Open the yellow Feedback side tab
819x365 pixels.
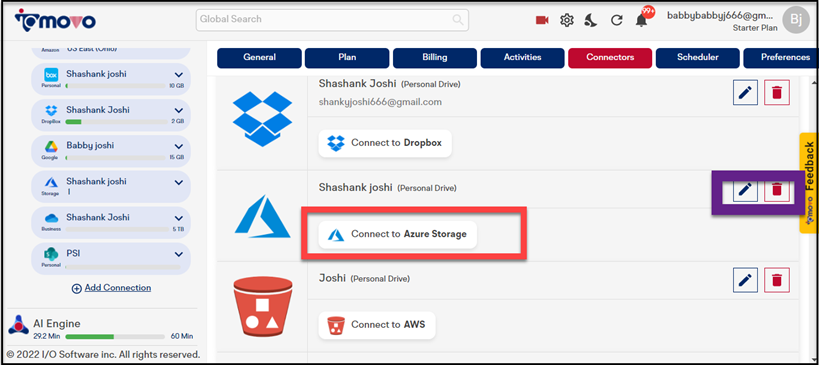click(x=809, y=183)
